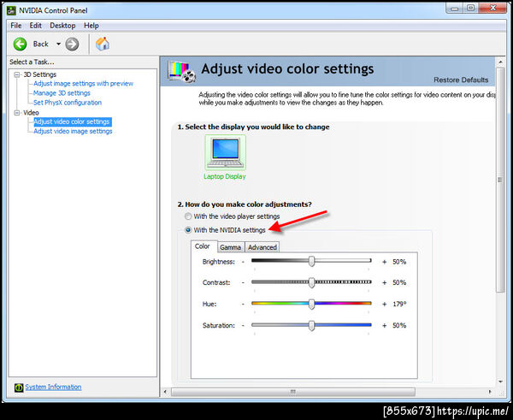The height and width of the screenshot is (420, 513).
Task: Click the Hue slider thumb
Action: [x=312, y=304]
